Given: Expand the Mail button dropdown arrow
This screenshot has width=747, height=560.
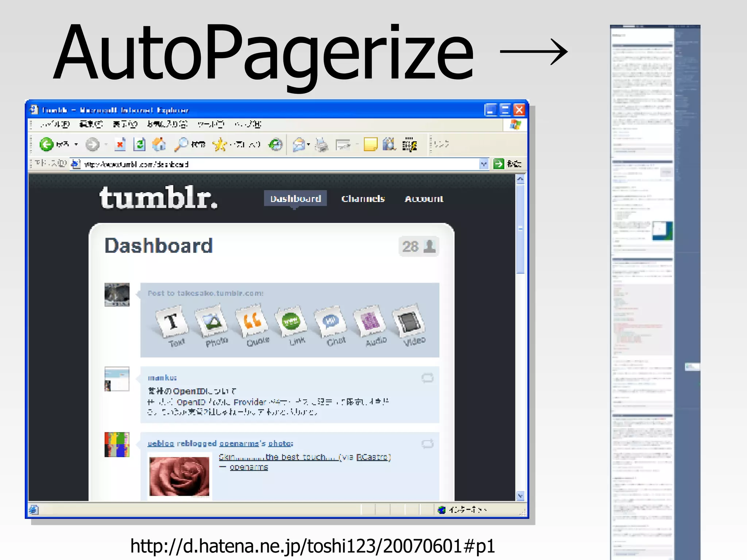Looking at the screenshot, I should (x=309, y=145).
